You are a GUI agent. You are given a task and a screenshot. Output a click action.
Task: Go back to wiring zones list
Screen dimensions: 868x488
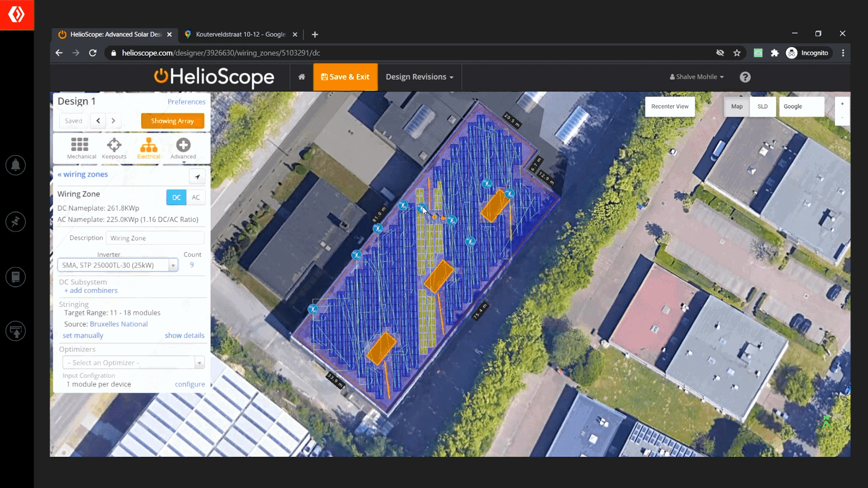(x=82, y=174)
